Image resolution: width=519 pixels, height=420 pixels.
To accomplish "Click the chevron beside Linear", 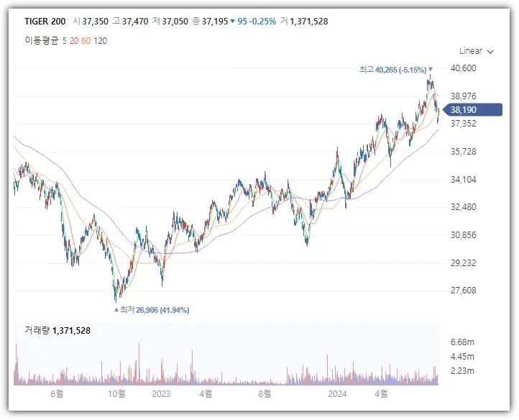I will click(490, 52).
